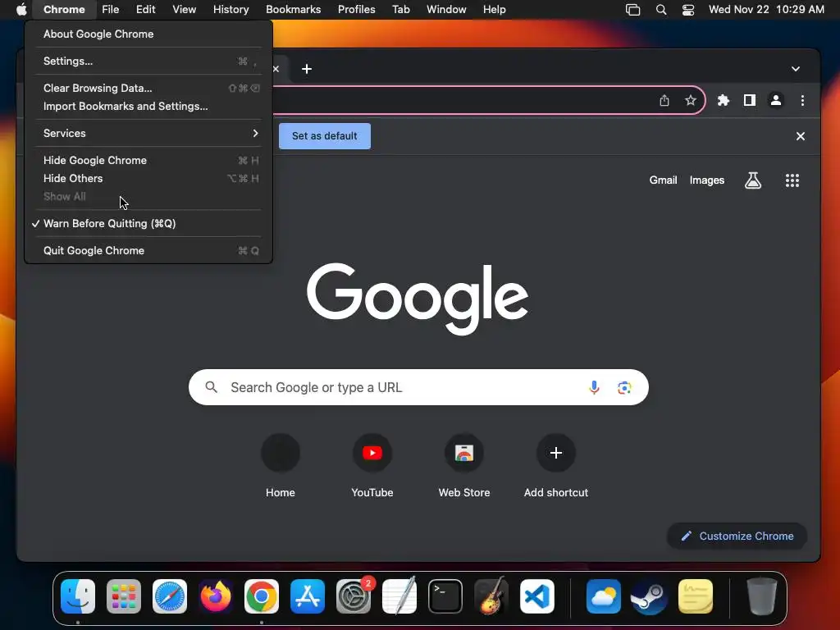Open the Bookmarks menu

(x=293, y=10)
